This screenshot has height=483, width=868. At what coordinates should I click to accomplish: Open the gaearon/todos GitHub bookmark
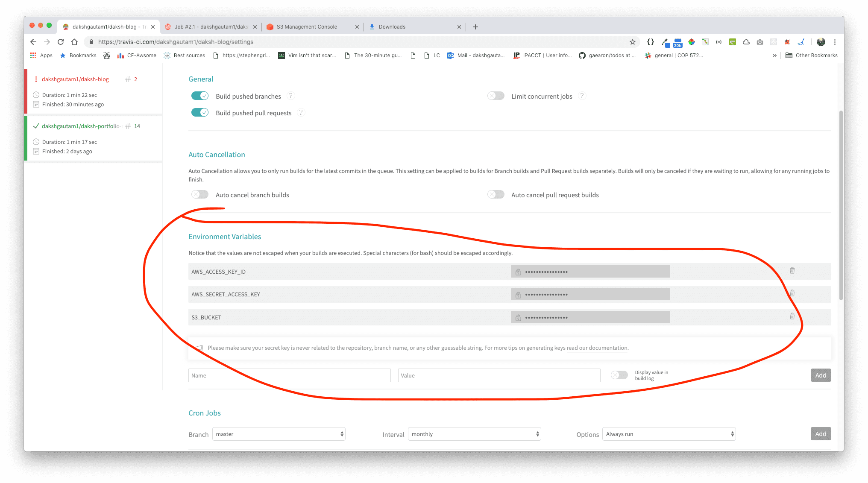tap(607, 56)
